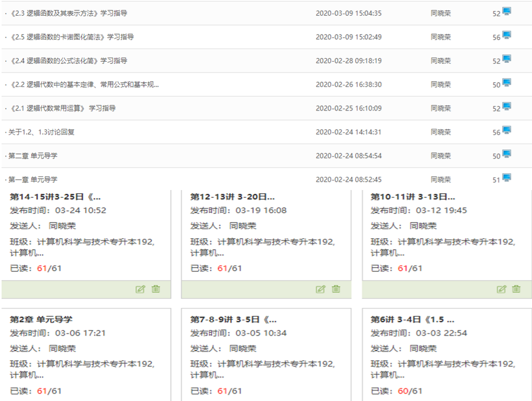Click the red 60 read count on 第6讲 card

[403, 391]
